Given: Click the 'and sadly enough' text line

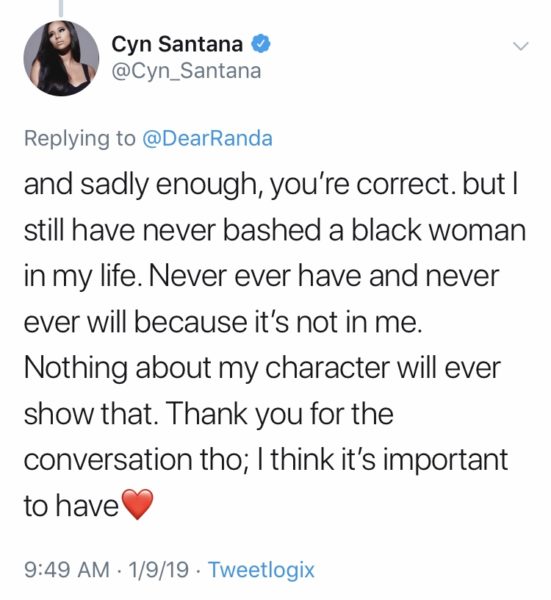Looking at the screenshot, I should tap(271, 185).
